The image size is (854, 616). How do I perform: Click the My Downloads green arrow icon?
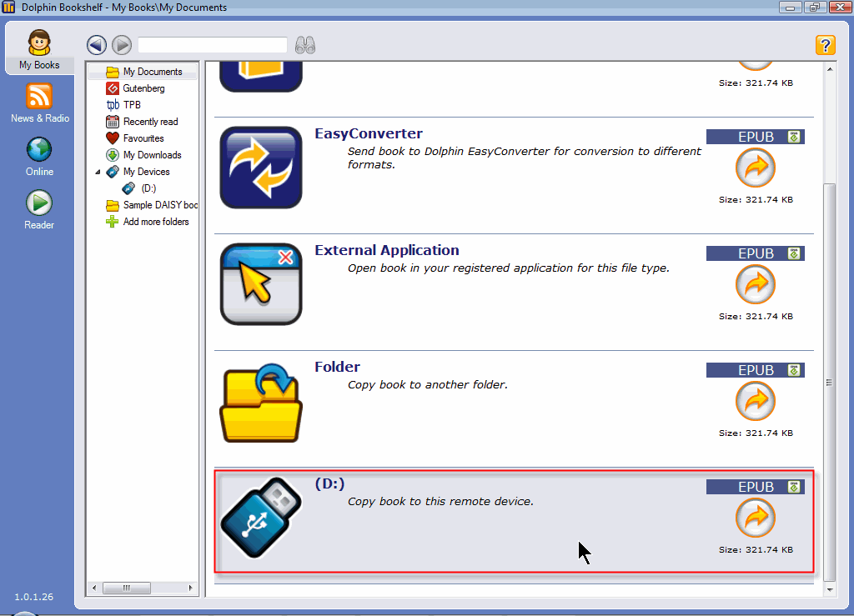click(113, 155)
